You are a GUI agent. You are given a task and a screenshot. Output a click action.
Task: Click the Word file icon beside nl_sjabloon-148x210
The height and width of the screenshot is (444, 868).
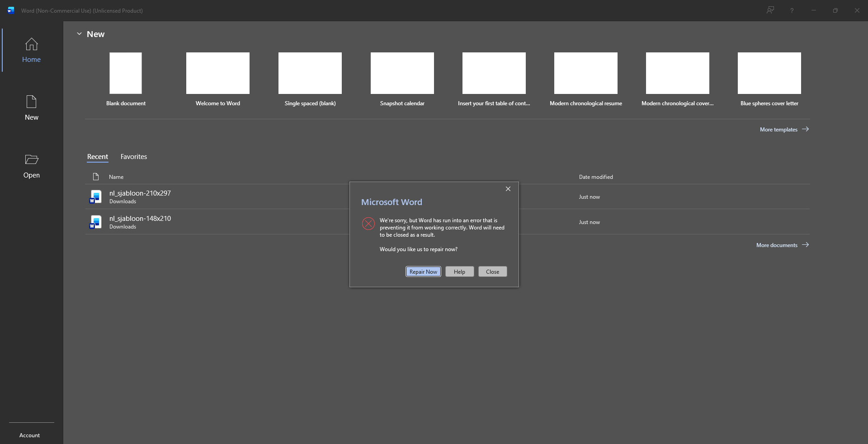[x=95, y=222]
